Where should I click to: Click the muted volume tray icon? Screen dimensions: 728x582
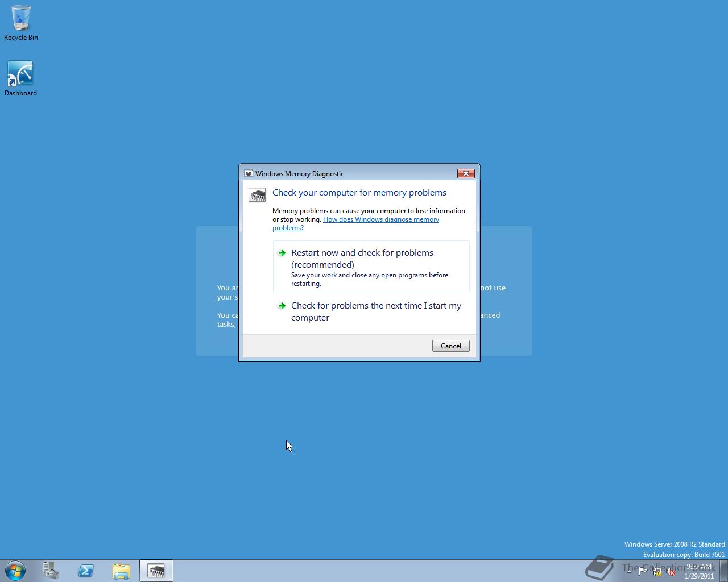tap(671, 571)
